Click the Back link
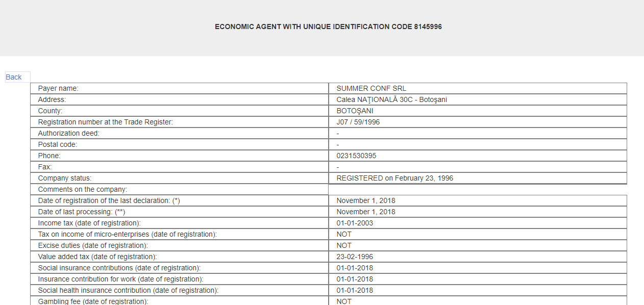The height and width of the screenshot is (305, 644). (x=14, y=77)
